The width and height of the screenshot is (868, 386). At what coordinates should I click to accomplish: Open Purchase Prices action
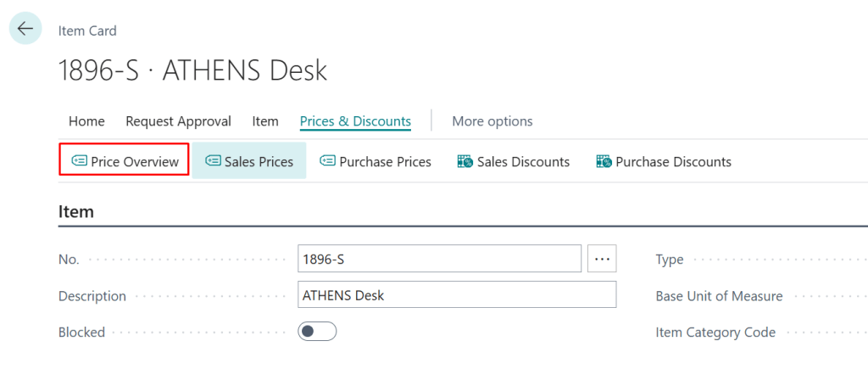(x=376, y=161)
